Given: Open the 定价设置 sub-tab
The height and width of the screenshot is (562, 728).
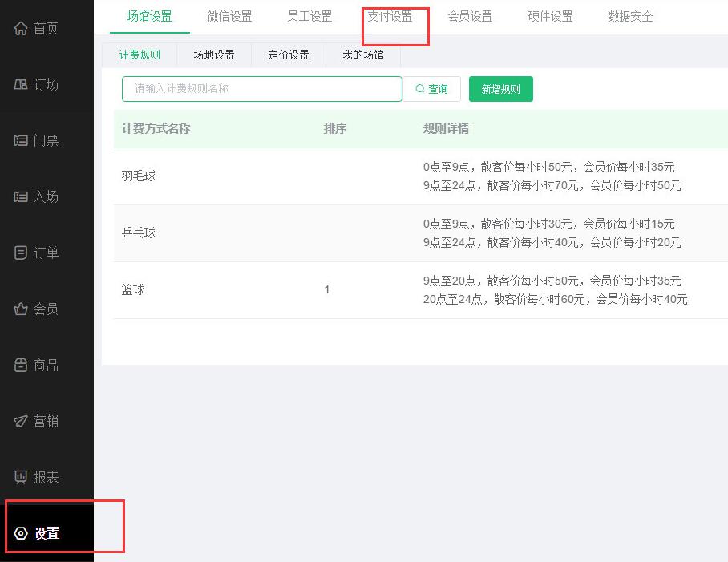Looking at the screenshot, I should tap(289, 55).
